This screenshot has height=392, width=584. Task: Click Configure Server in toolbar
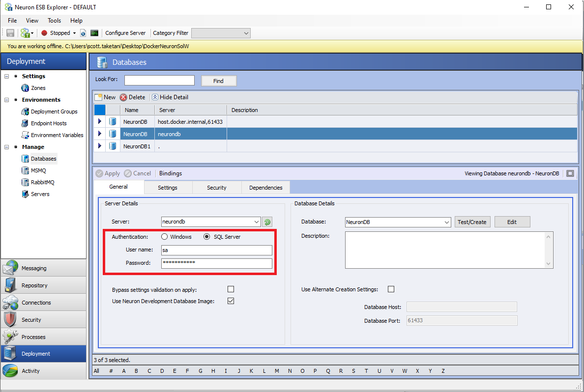pos(125,33)
